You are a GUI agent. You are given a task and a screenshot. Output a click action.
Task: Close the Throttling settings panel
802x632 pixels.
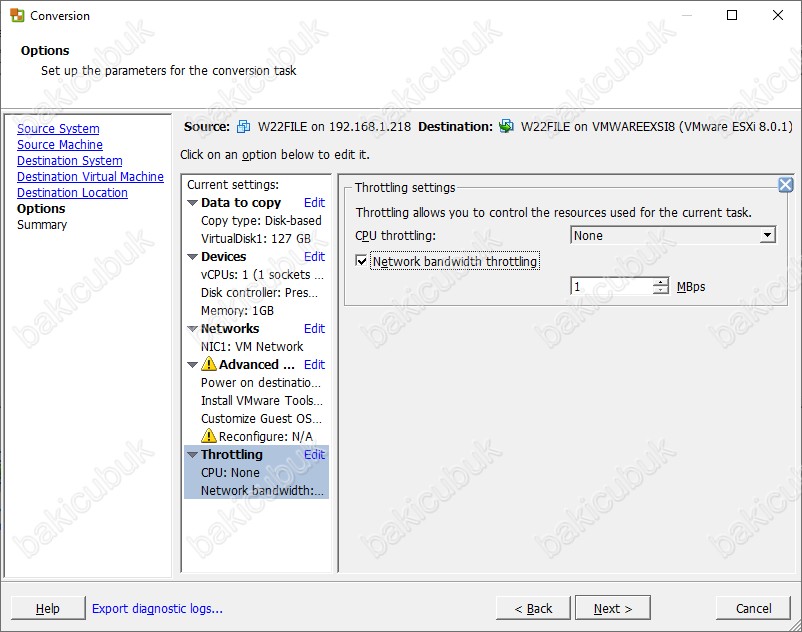point(785,185)
